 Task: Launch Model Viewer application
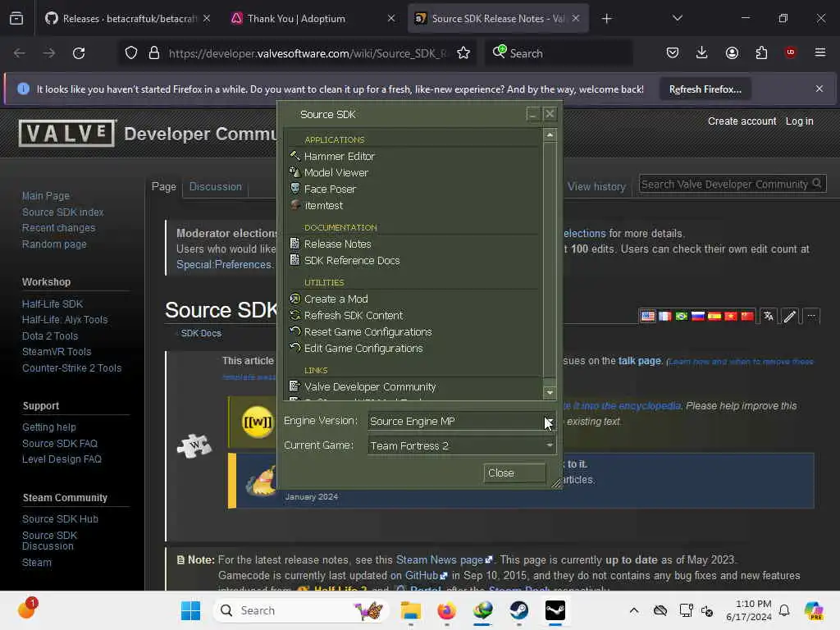click(336, 172)
